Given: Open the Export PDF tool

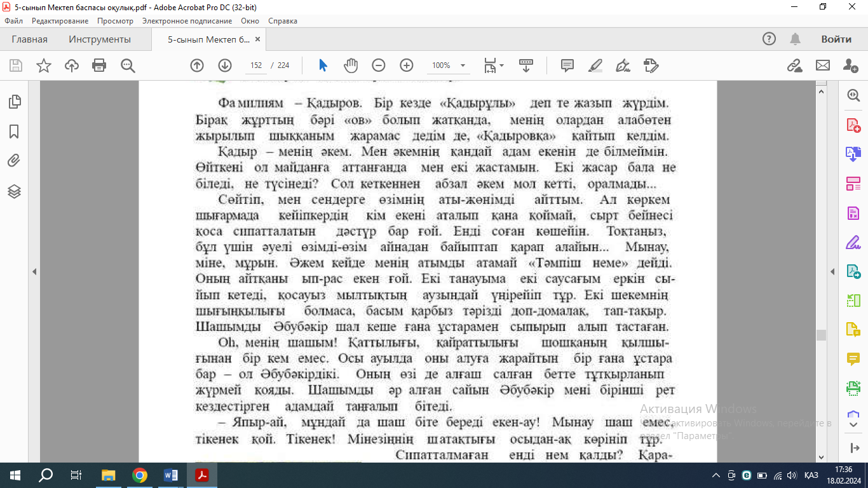Looking at the screenshot, I should click(x=853, y=271).
